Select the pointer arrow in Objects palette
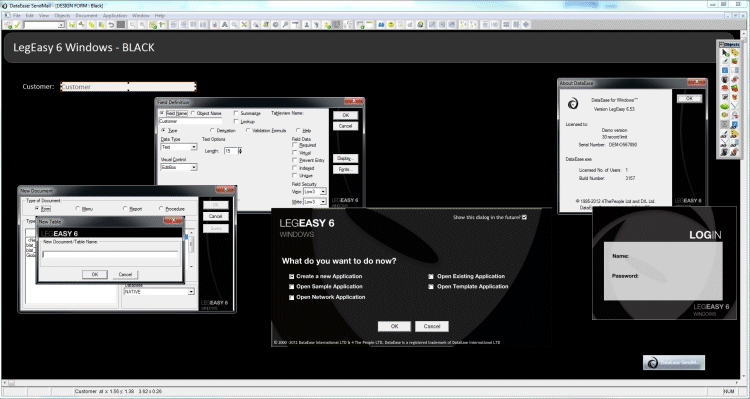Viewport: 750px width, 399px height. (725, 53)
